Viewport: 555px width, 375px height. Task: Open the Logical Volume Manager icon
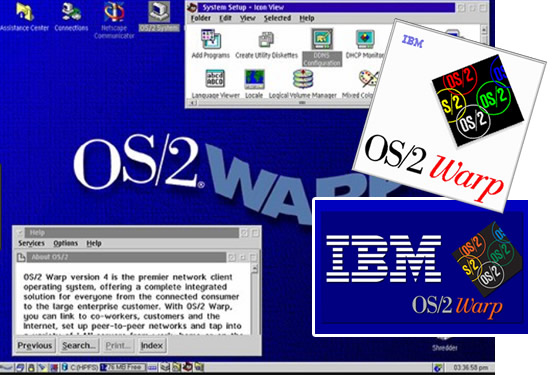(303, 84)
